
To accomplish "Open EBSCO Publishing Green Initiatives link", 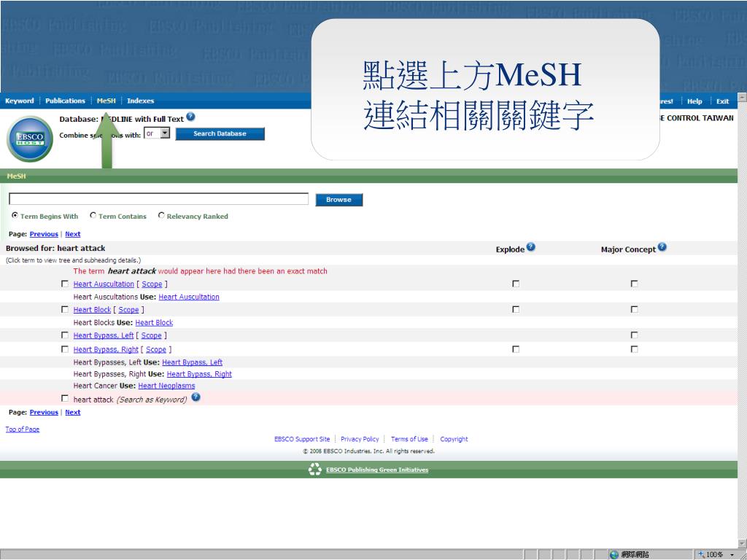I will (377, 470).
